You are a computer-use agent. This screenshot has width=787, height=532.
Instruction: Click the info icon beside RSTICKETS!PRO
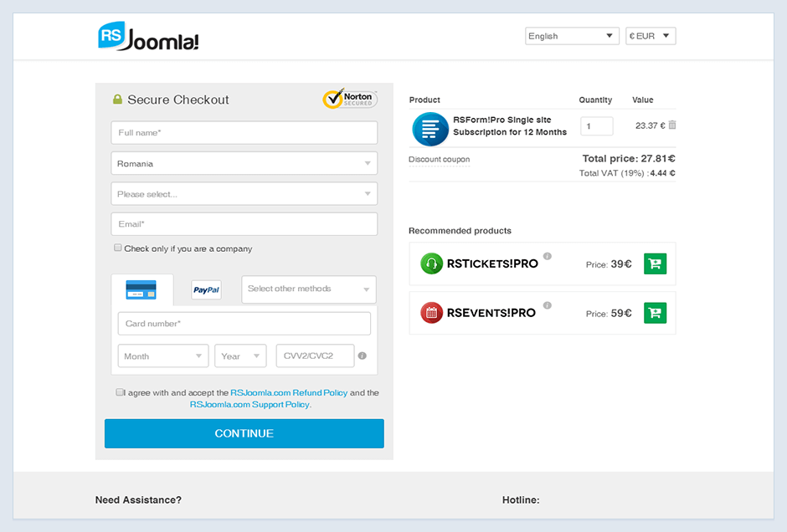click(x=548, y=256)
